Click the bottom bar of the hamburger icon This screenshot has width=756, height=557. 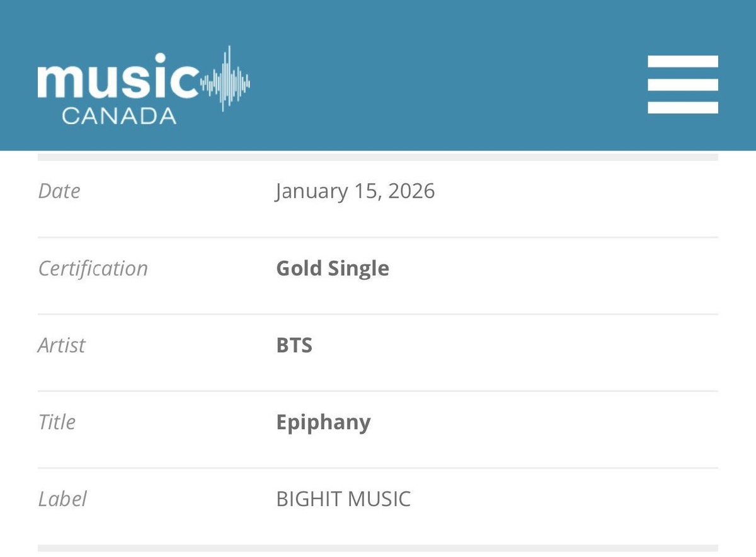click(x=683, y=108)
